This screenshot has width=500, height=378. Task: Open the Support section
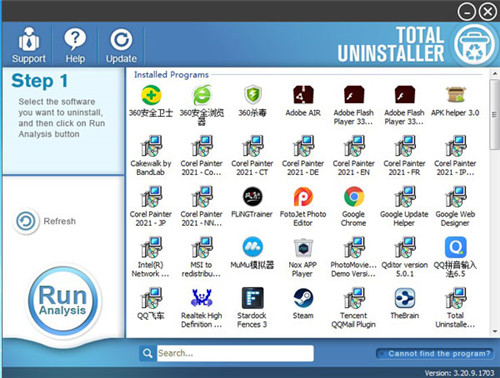tap(29, 45)
